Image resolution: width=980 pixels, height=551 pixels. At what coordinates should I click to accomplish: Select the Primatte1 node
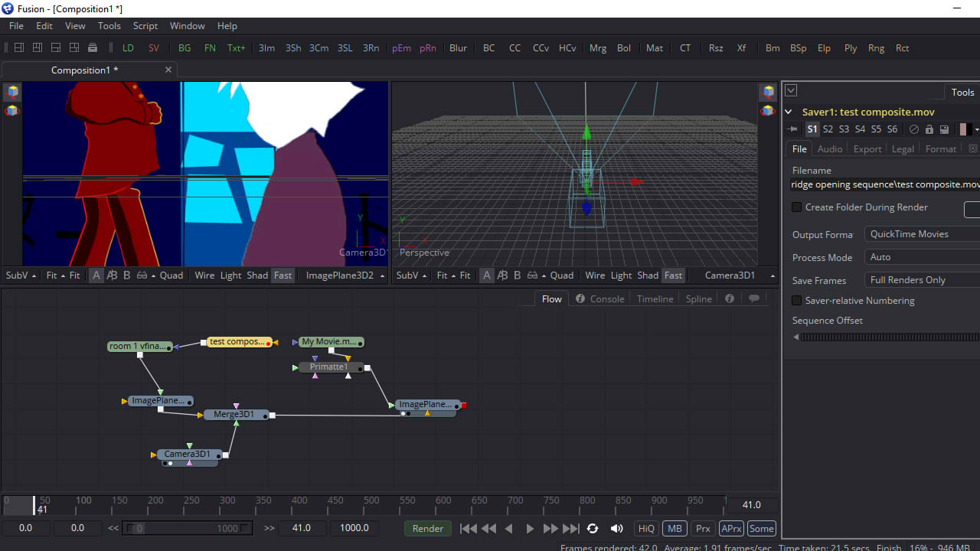point(329,367)
